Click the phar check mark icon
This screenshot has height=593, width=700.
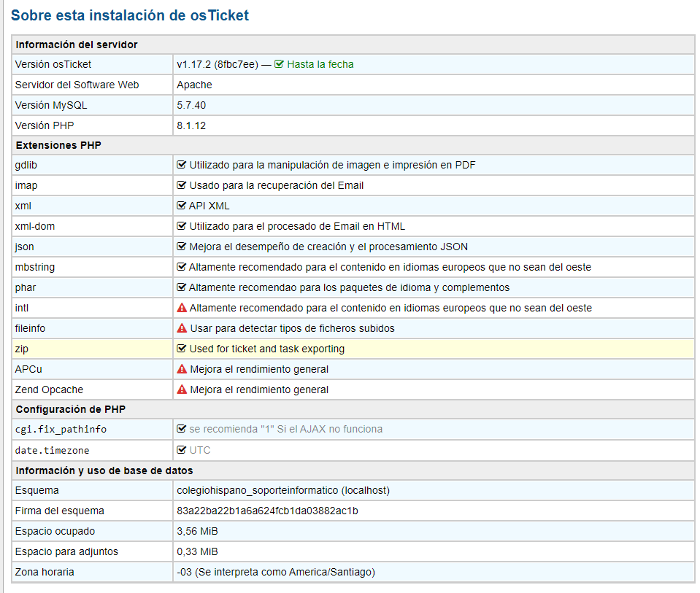click(x=182, y=287)
